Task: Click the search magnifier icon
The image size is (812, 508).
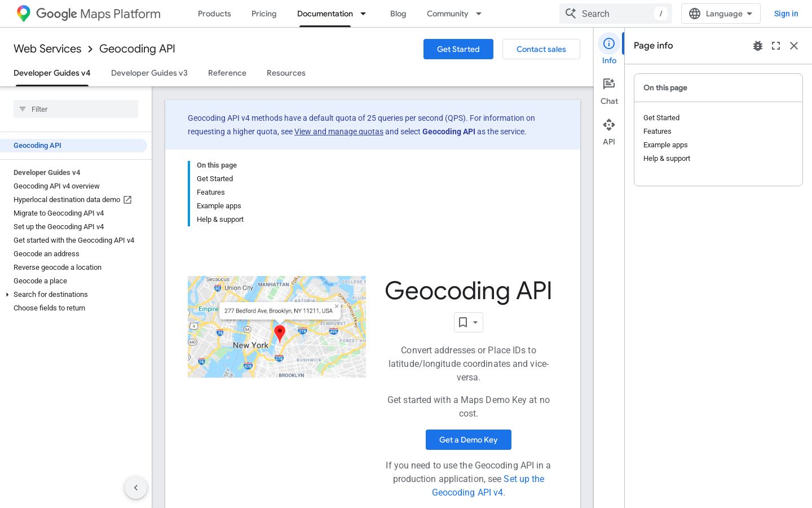Action: pos(571,14)
